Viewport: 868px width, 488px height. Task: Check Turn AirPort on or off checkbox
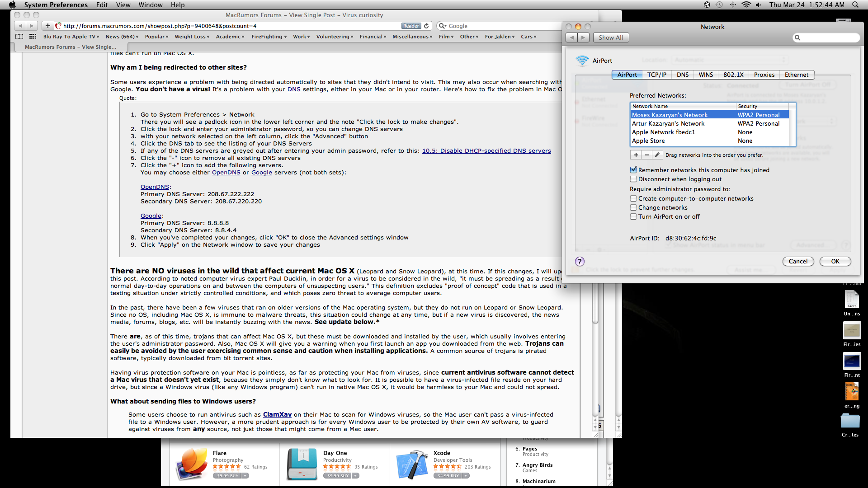(633, 216)
